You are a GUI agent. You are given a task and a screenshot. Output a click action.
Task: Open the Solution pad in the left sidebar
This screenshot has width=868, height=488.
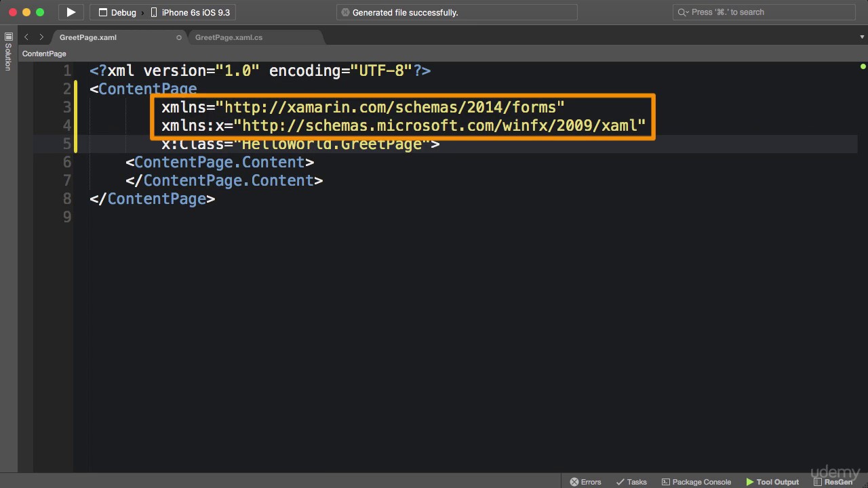(x=8, y=52)
